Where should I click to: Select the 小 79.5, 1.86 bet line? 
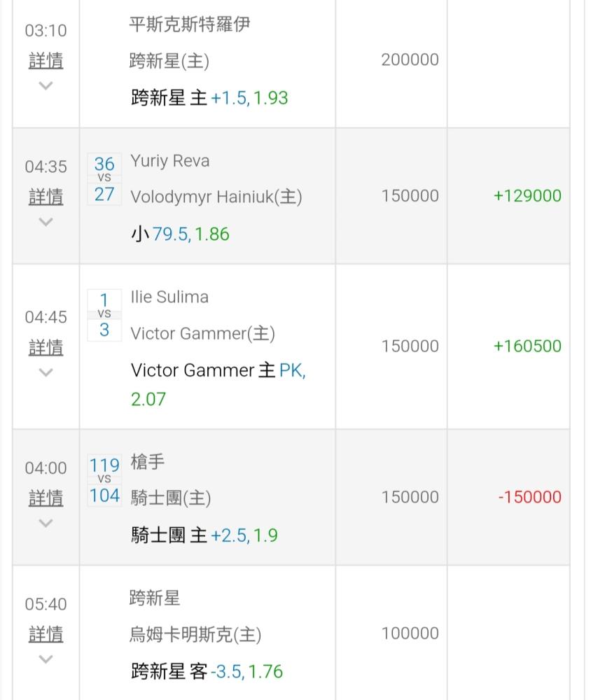click(x=180, y=234)
